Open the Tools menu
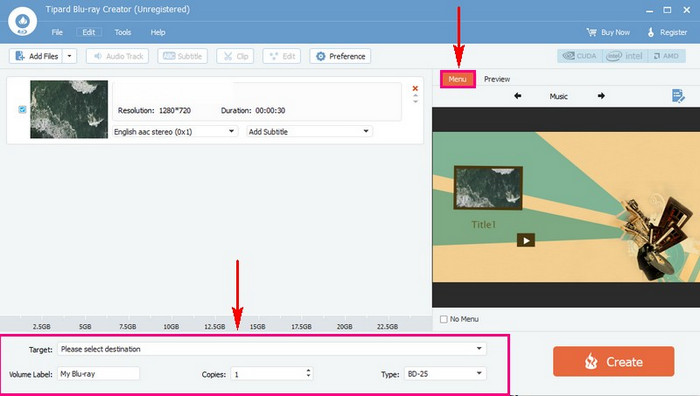The width and height of the screenshot is (700, 396). pos(122,32)
